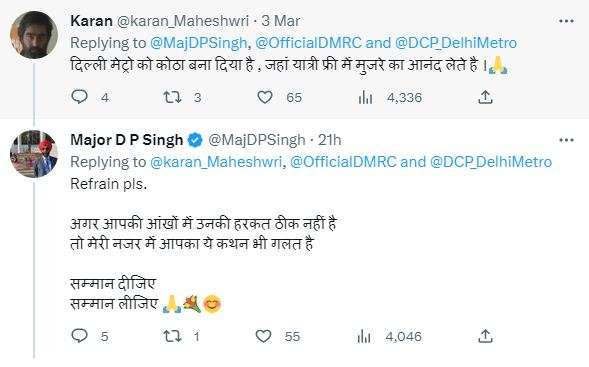Open Major D P Singh's profile picture
Image resolution: width=589 pixels, height=367 pixels.
click(x=34, y=154)
